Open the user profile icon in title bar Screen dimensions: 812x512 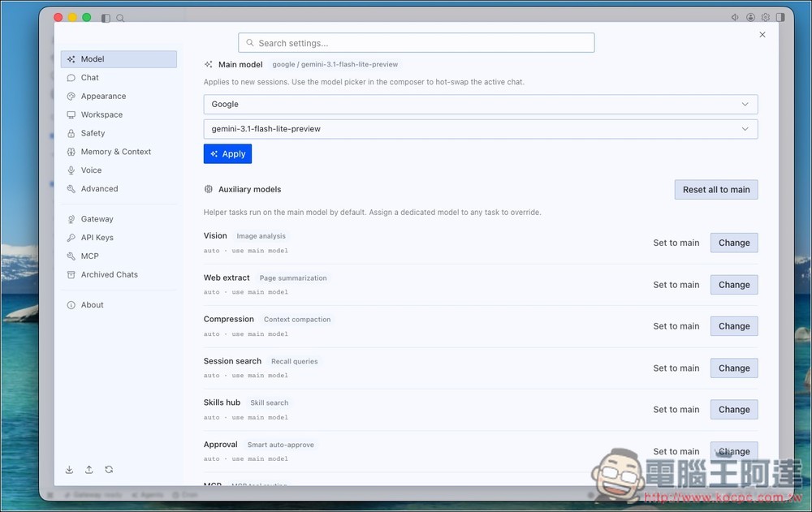click(750, 17)
